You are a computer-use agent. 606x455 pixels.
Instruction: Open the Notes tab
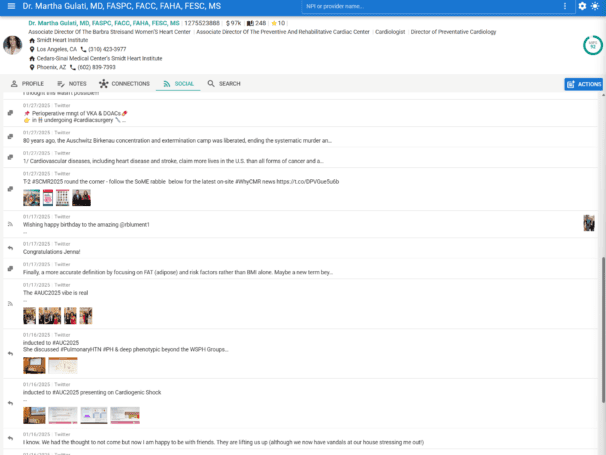pos(72,84)
